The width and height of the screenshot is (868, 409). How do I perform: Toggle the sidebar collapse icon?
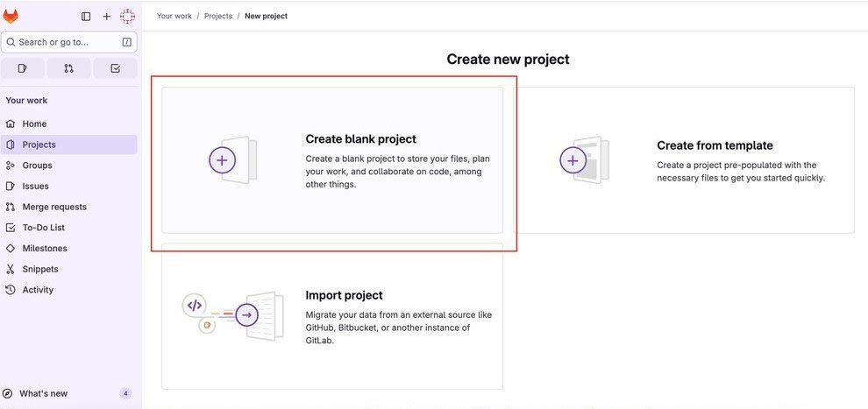(x=86, y=17)
